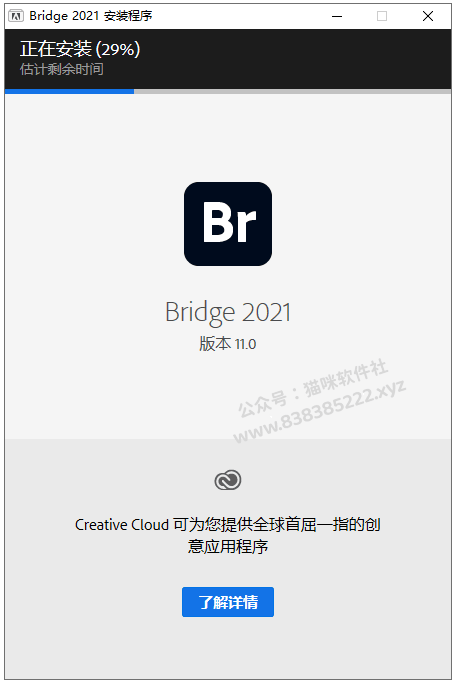Click the Adobe icon in the title bar
This screenshot has height=684, width=455.
[x=16, y=16]
